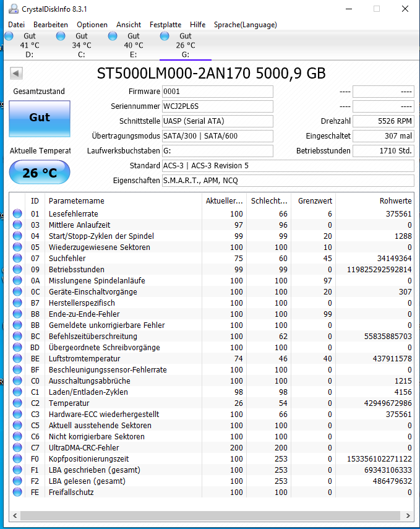The image size is (420, 529).
Task: Click status orb for Geräte-Einschaltvorgänge
Action: point(17,291)
